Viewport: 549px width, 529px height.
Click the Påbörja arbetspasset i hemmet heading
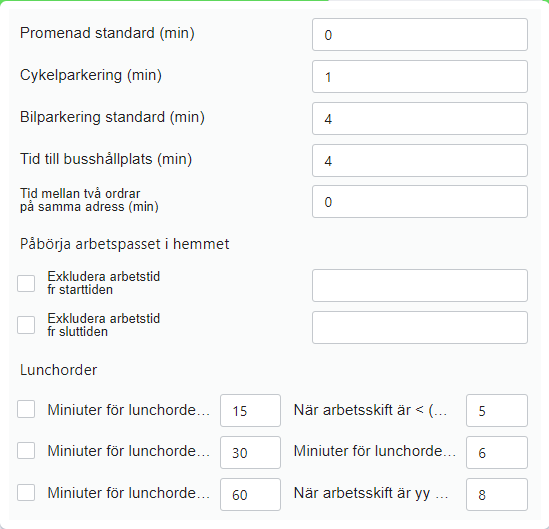125,244
